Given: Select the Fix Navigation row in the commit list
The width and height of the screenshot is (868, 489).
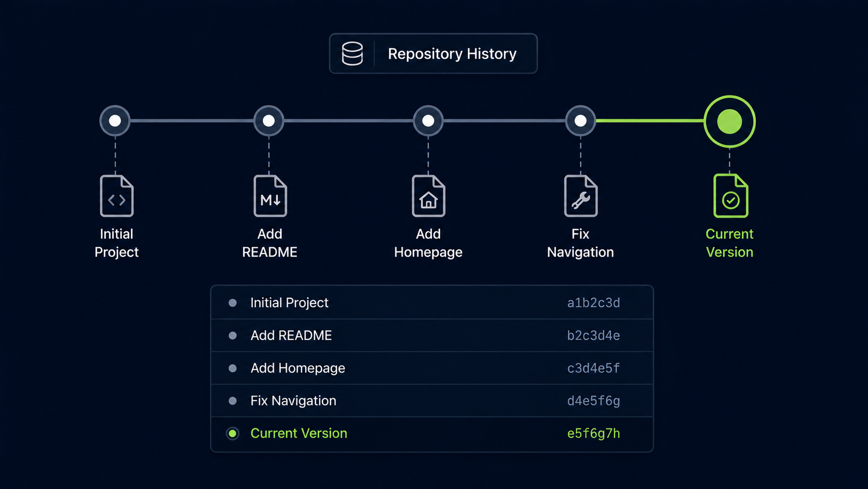Looking at the screenshot, I should click(432, 401).
